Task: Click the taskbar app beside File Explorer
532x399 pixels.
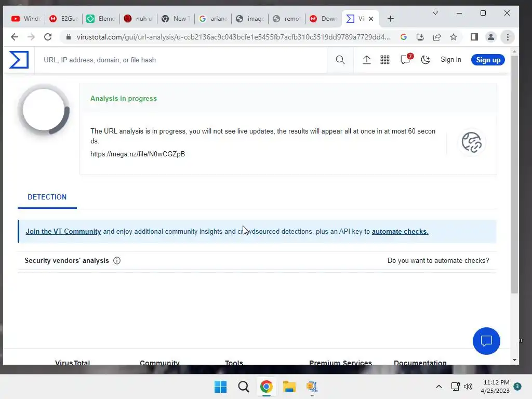Action: pos(312,387)
